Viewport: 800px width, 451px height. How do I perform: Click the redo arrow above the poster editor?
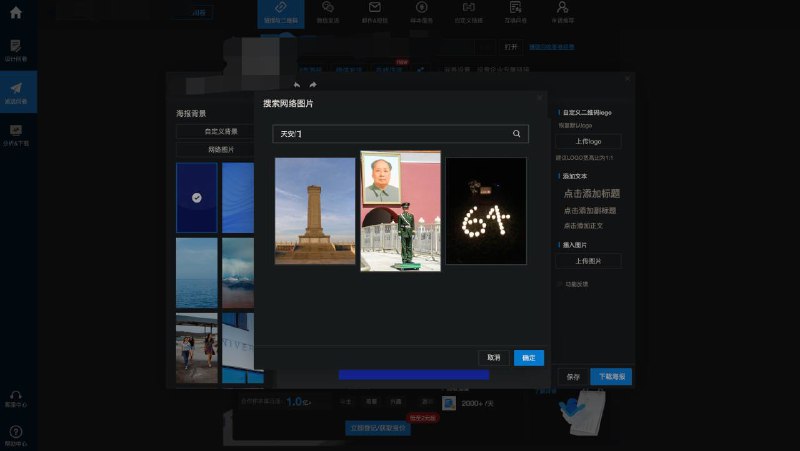313,85
